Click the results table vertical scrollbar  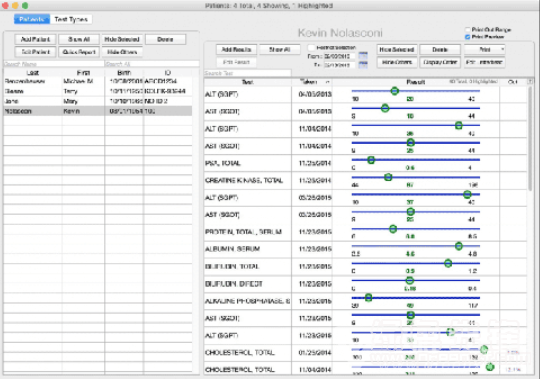(530, 138)
